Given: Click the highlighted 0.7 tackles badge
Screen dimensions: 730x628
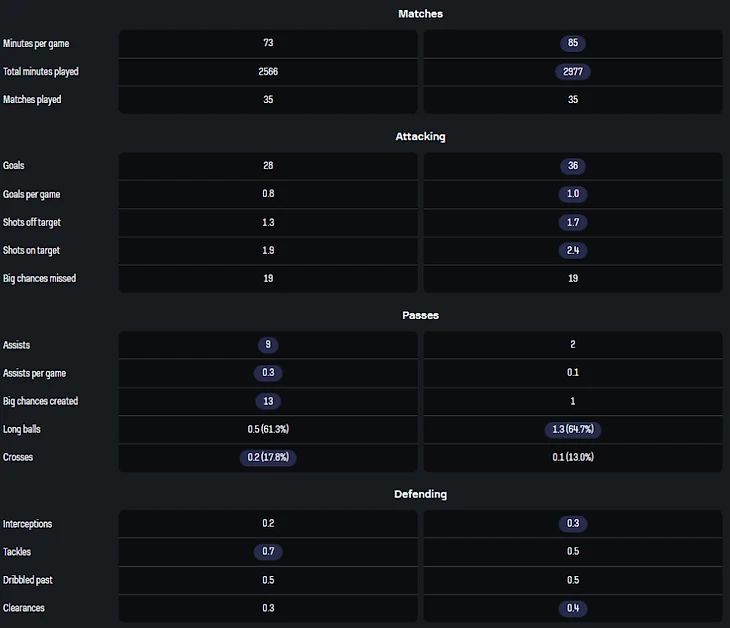Looking at the screenshot, I should coord(267,552).
